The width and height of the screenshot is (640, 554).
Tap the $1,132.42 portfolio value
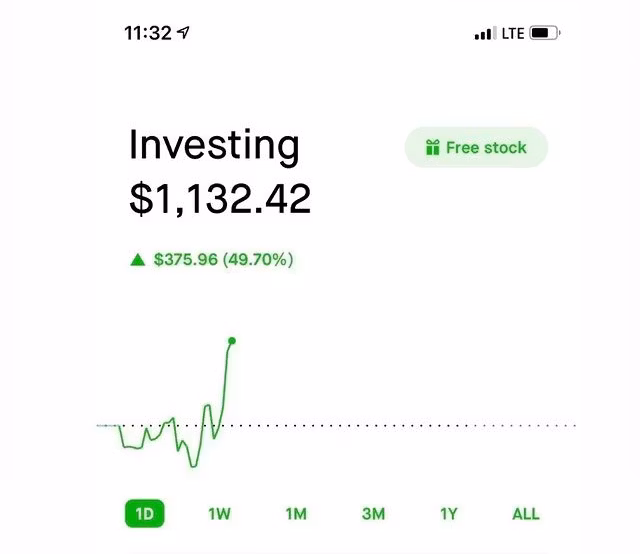coord(220,199)
